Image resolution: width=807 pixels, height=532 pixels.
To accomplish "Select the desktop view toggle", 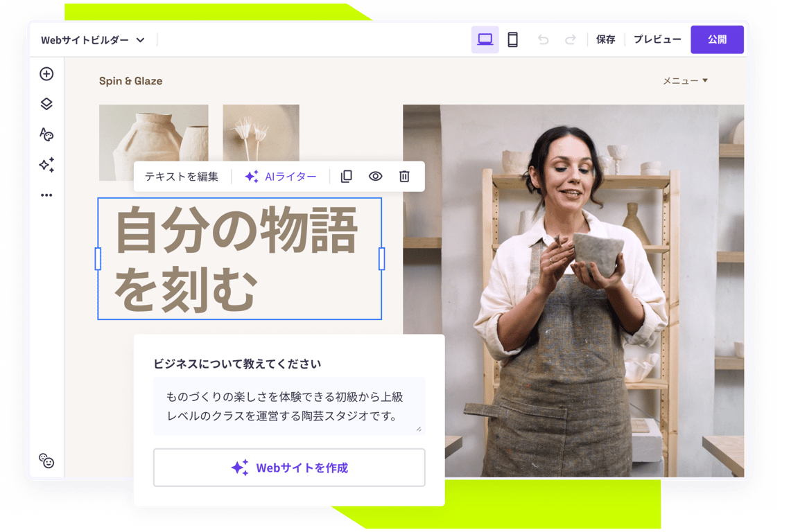I will (x=485, y=39).
